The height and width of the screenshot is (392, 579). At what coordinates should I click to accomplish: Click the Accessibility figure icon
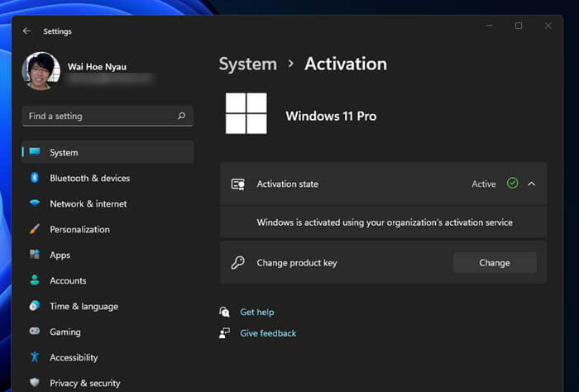[x=35, y=357]
